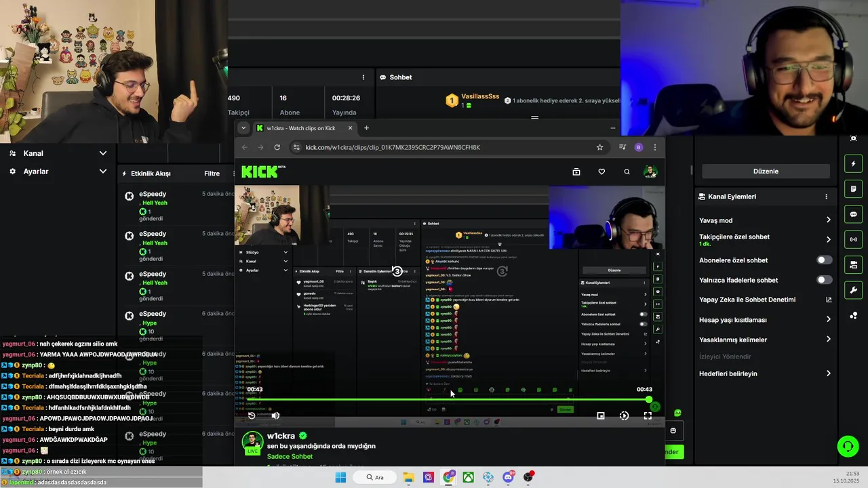
Task: Open Yavaş mod settings arrow
Action: (x=829, y=220)
